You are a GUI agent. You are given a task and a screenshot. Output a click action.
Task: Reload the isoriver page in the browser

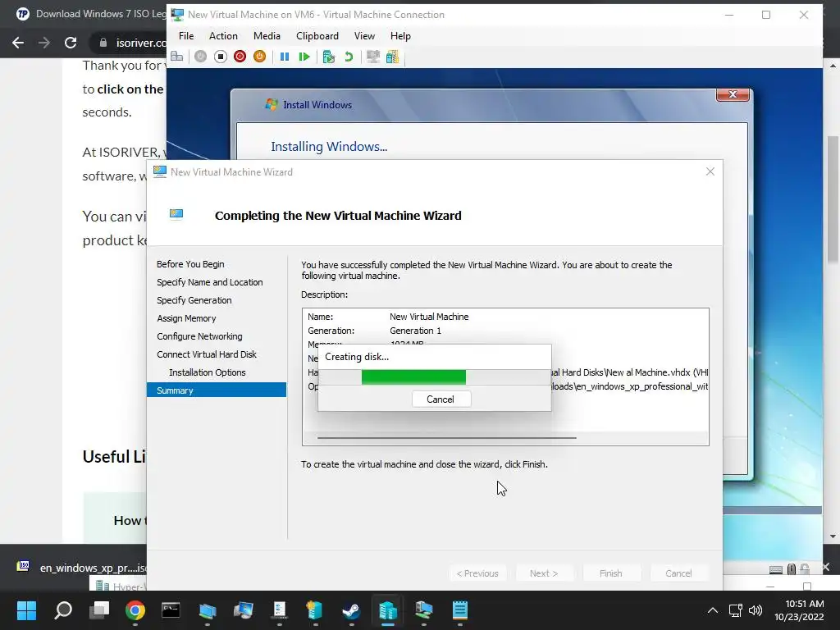point(71,43)
